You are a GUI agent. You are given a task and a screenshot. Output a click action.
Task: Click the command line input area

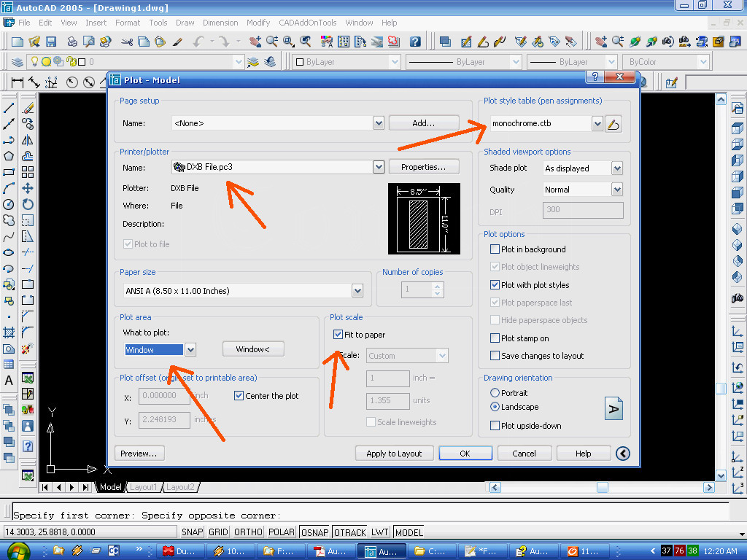371,516
